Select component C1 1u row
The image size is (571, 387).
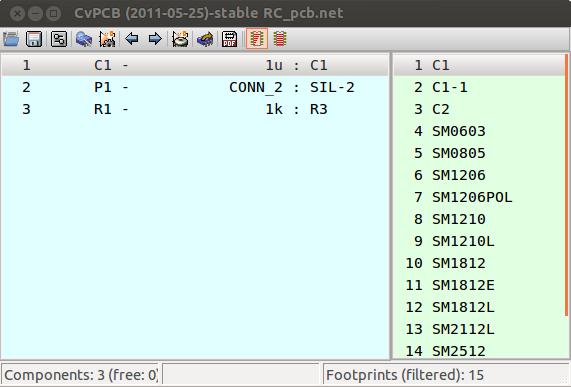tap(195, 65)
